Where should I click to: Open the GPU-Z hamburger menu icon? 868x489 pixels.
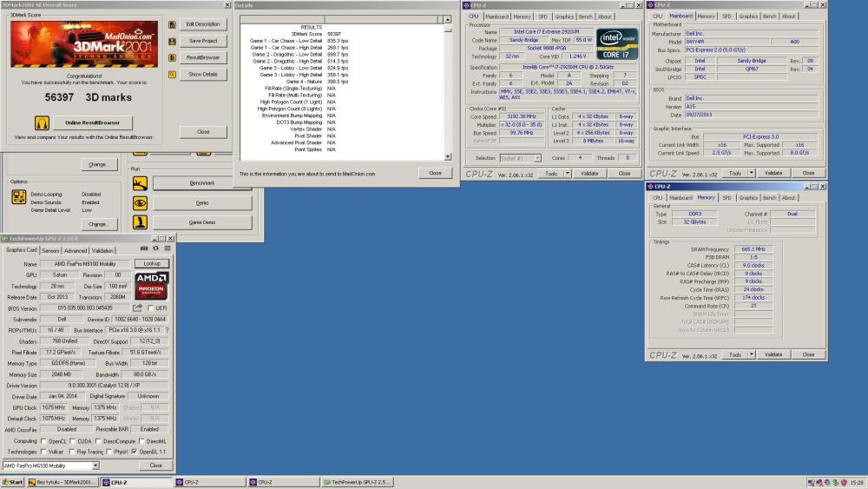[x=168, y=248]
